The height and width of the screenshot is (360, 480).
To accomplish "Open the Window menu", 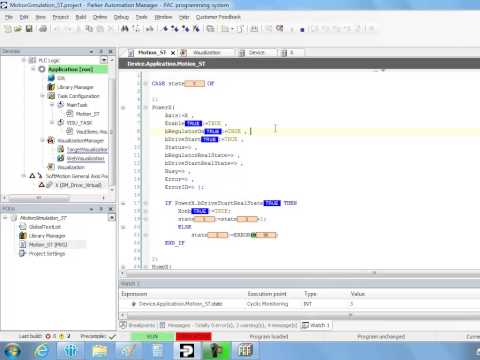I will (x=163, y=17).
